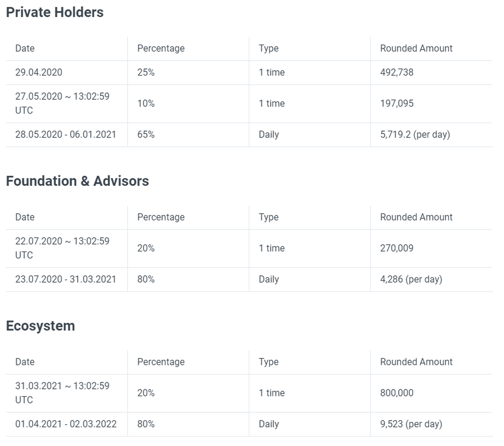Click the 31.03.2021 ~ 13:02:59 UTC date

click(x=62, y=393)
